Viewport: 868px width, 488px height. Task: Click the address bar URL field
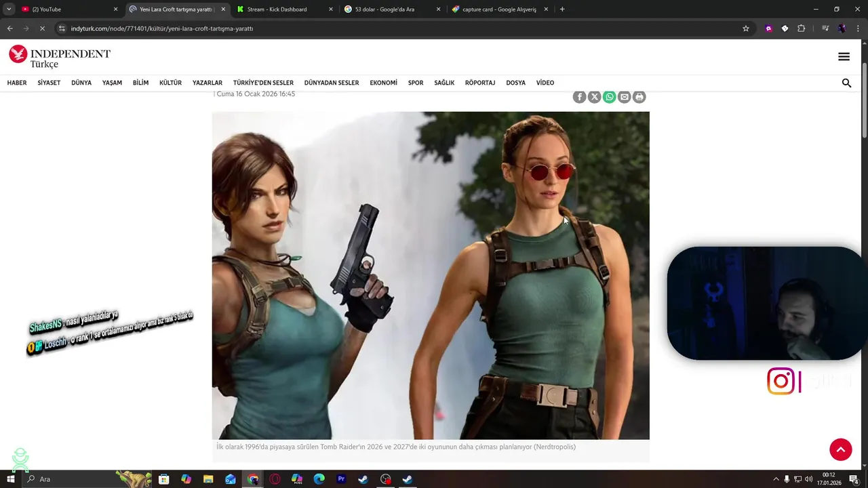(400, 28)
